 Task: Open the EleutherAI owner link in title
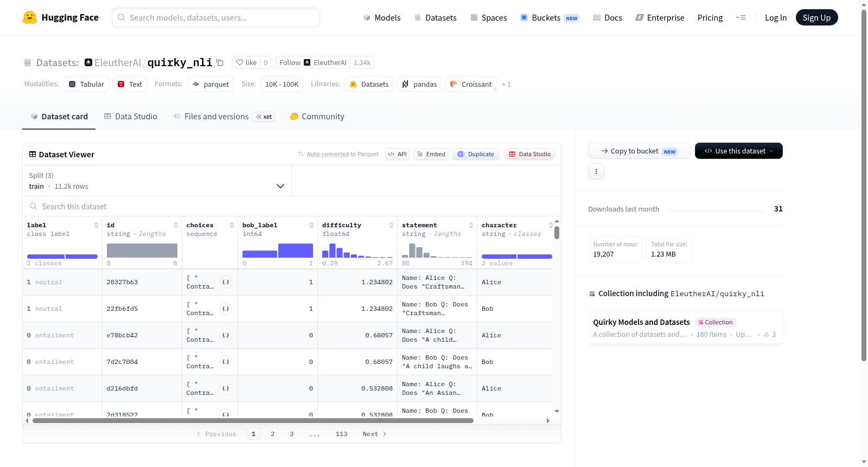click(x=118, y=62)
